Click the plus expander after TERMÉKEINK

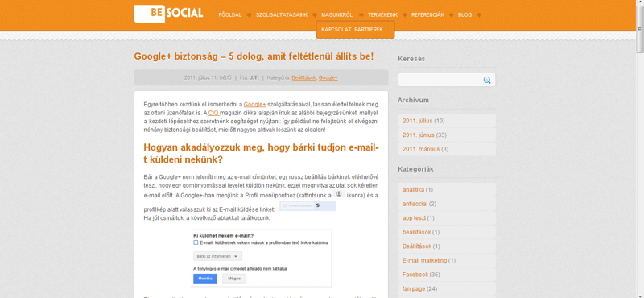[405, 15]
